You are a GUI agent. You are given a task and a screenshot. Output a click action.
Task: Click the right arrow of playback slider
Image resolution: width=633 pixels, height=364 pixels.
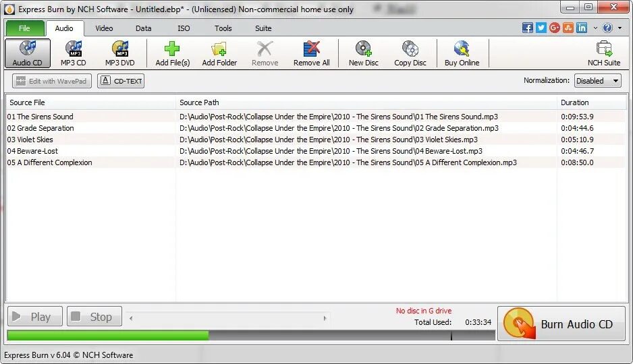coord(325,318)
